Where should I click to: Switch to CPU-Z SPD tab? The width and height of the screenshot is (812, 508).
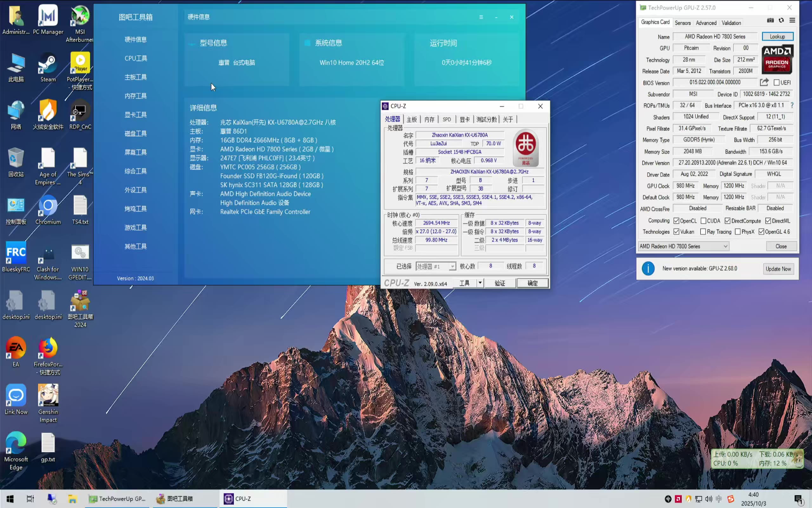coord(447,119)
